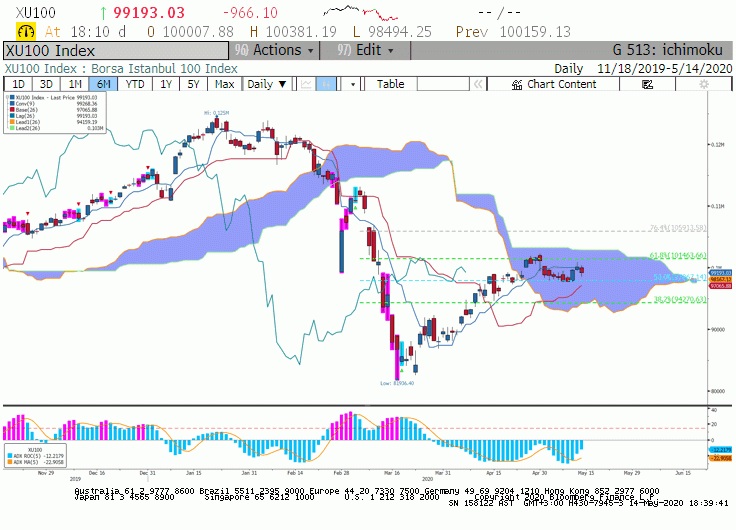736x530 pixels.
Task: Expand the Daily periodicity dropdown
Action: click(x=267, y=84)
